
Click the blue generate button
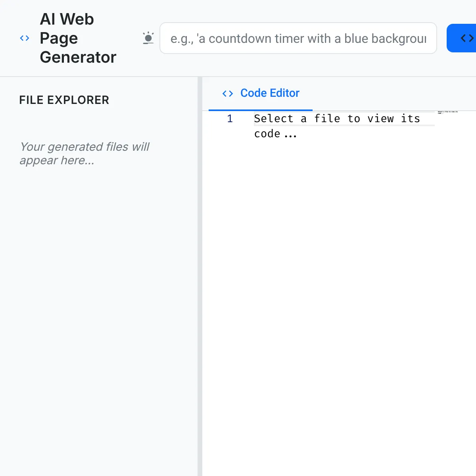pos(461,38)
